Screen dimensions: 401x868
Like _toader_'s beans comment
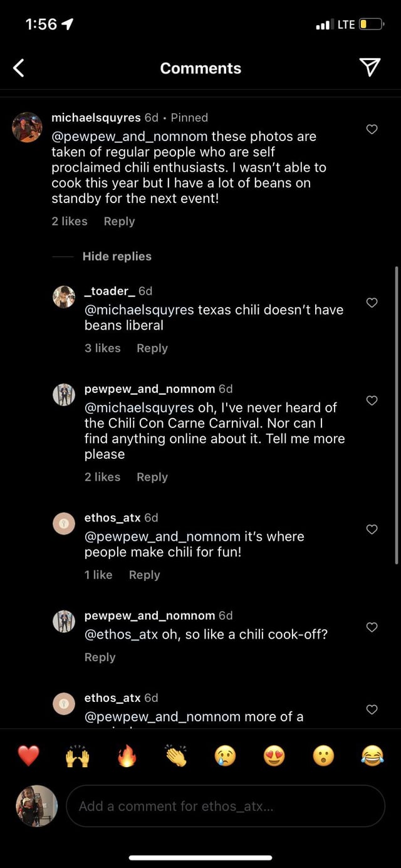click(x=372, y=303)
